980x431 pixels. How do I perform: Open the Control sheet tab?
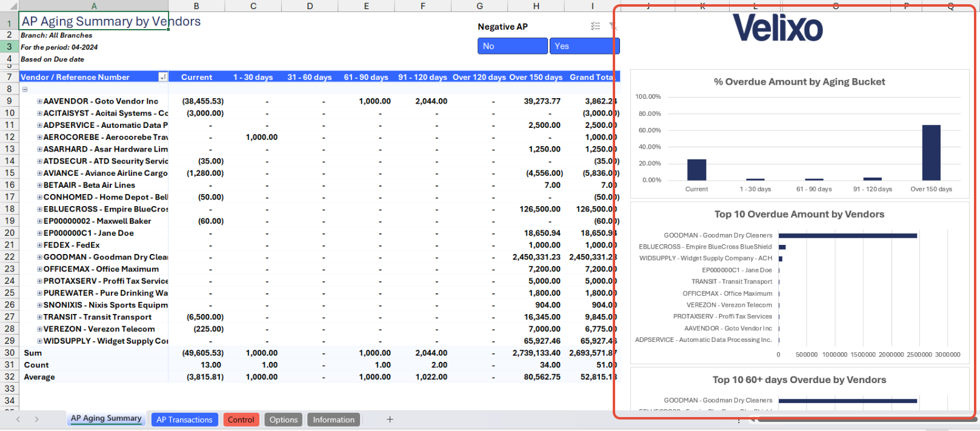point(241,419)
